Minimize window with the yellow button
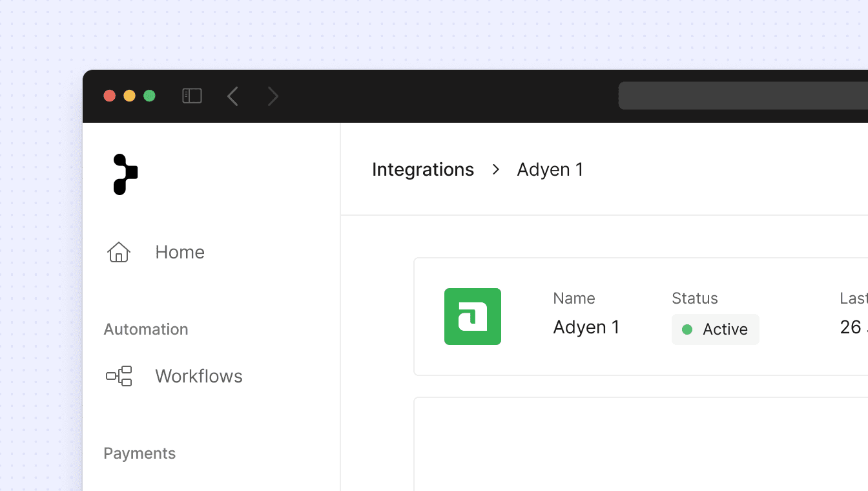This screenshot has height=491, width=868. [x=129, y=96]
